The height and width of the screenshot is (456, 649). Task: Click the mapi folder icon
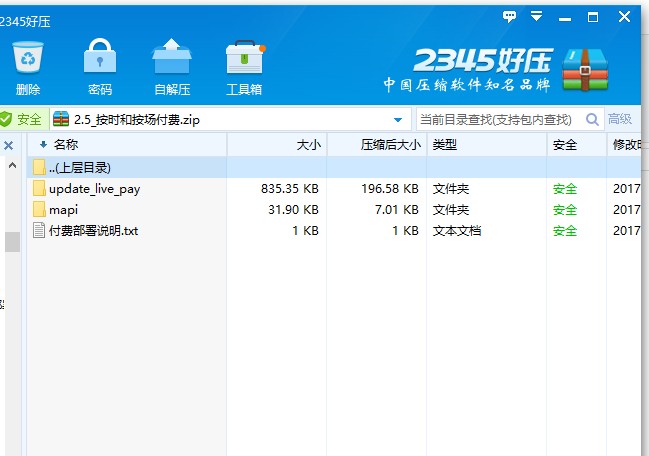pyautogui.click(x=39, y=209)
